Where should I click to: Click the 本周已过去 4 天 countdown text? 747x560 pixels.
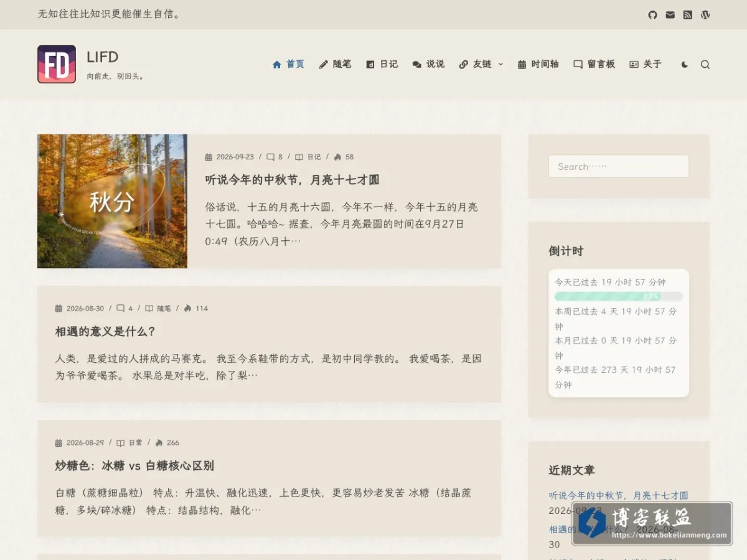coord(616,319)
